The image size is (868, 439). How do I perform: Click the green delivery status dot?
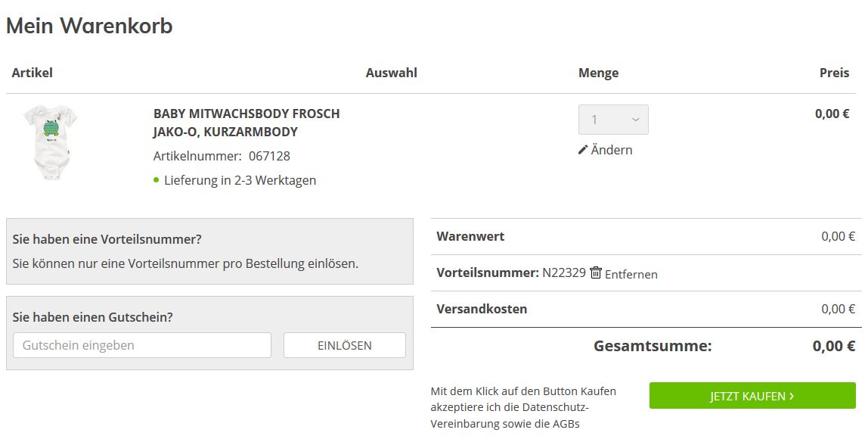click(156, 179)
